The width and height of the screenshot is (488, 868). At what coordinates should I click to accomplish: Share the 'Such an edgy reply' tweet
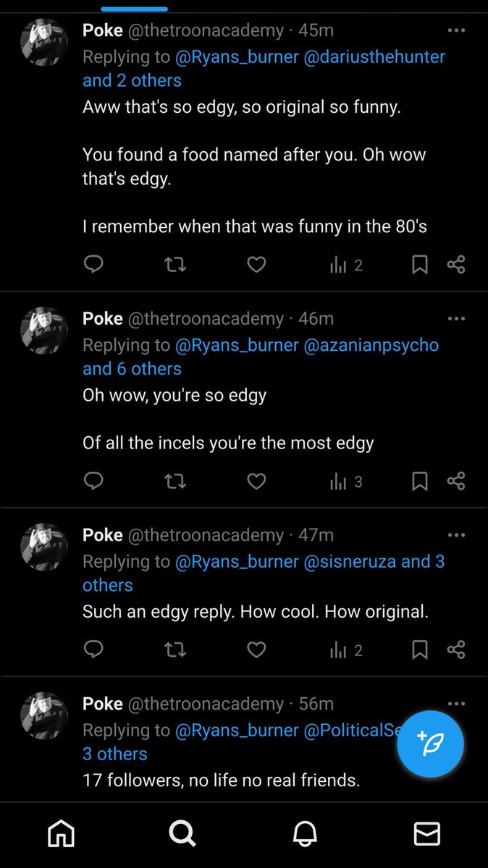pyautogui.click(x=456, y=650)
